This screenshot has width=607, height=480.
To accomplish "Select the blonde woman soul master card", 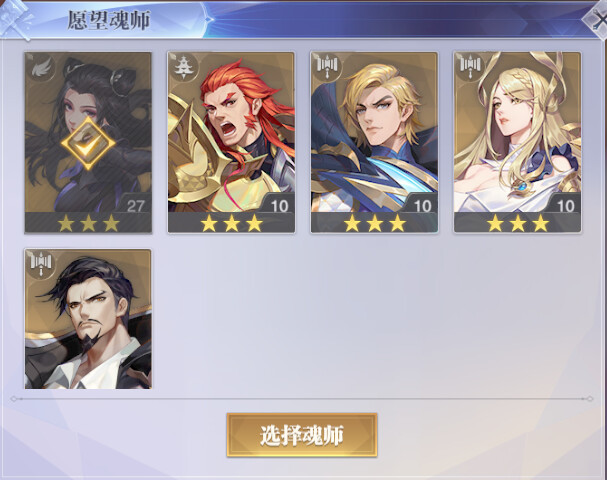I will click(517, 142).
